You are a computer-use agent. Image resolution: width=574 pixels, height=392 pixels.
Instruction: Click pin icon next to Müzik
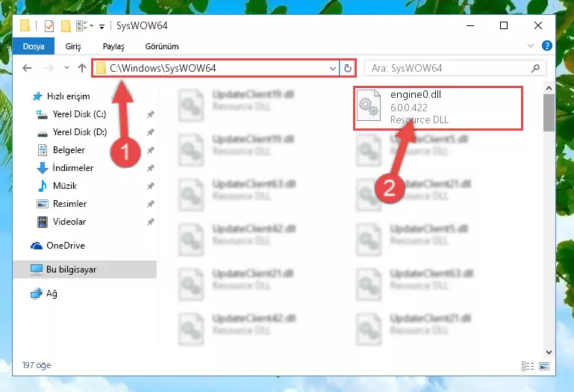(150, 186)
